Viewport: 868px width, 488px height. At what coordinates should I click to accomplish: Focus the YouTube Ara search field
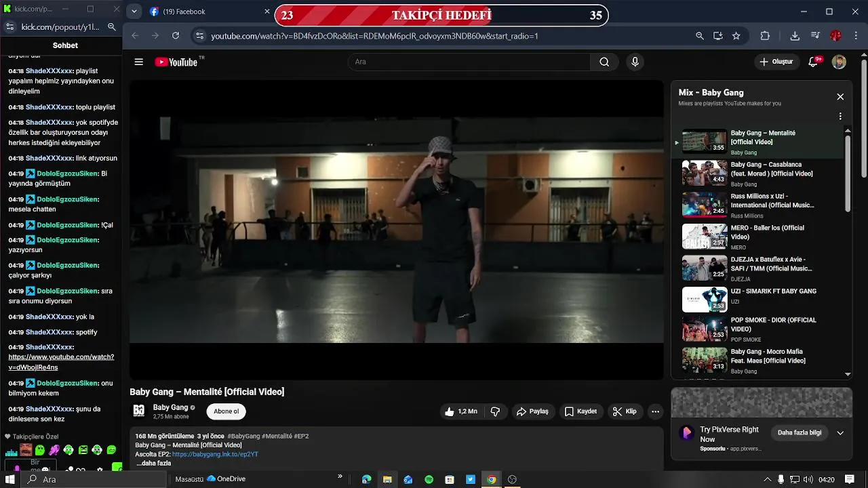[x=469, y=62]
